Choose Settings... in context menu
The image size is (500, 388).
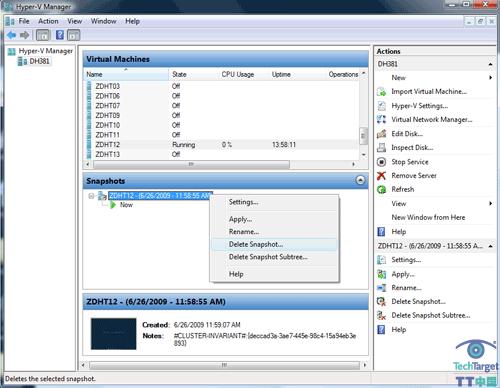pos(274,202)
